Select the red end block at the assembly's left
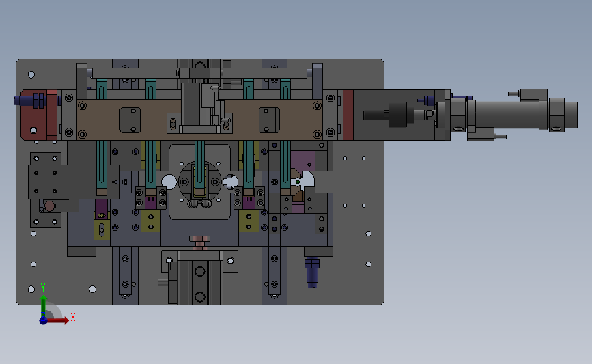 (x=40, y=115)
